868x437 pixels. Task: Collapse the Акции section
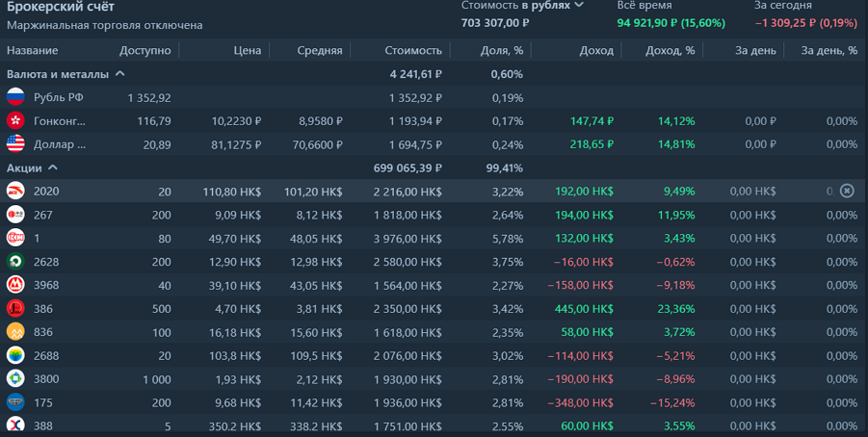[51, 167]
